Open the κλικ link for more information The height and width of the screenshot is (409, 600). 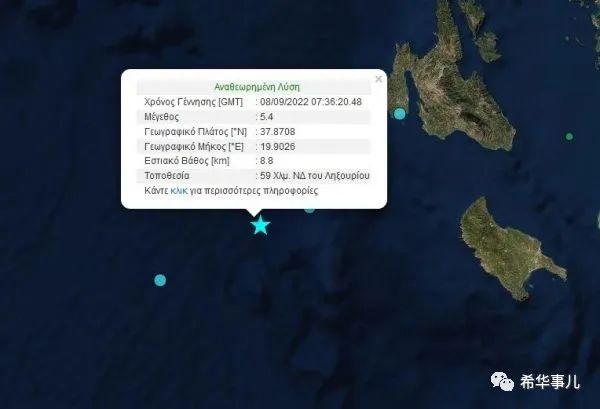click(x=179, y=191)
